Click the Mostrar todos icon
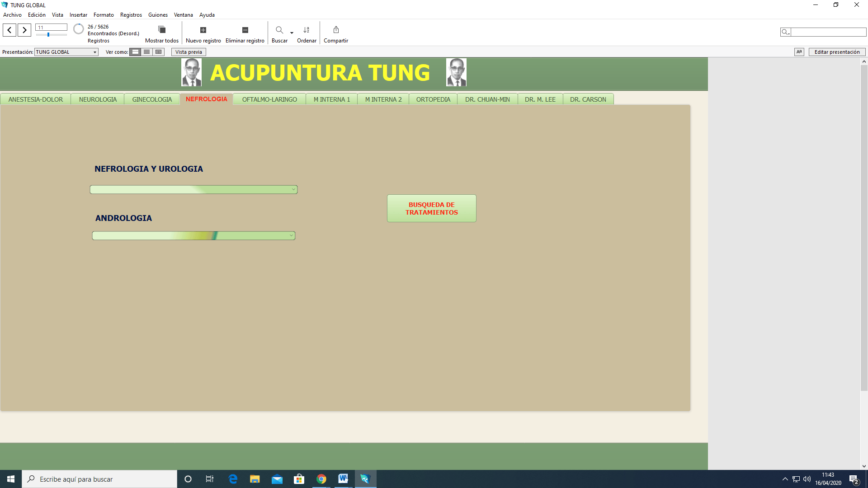This screenshot has width=868, height=488. click(x=161, y=30)
